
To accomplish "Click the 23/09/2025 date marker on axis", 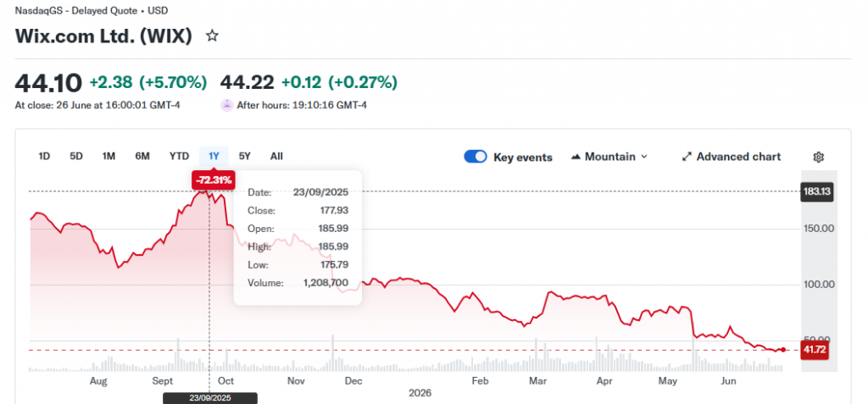I will point(210,398).
